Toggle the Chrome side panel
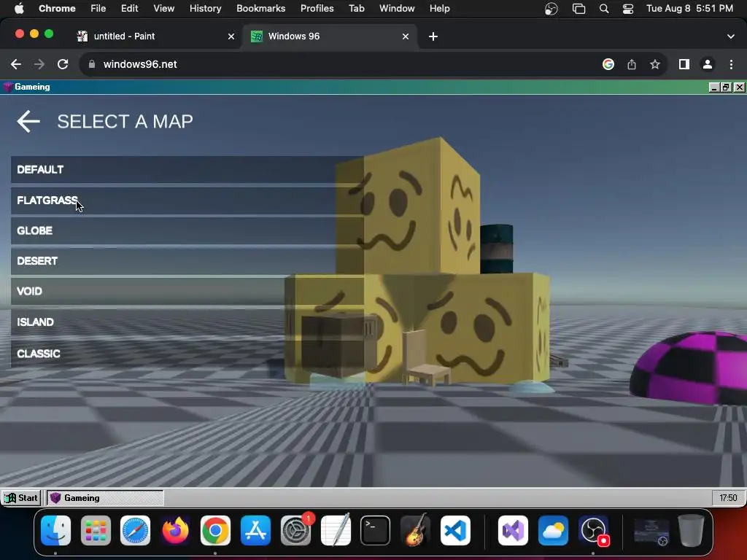This screenshot has height=560, width=747. [x=684, y=64]
